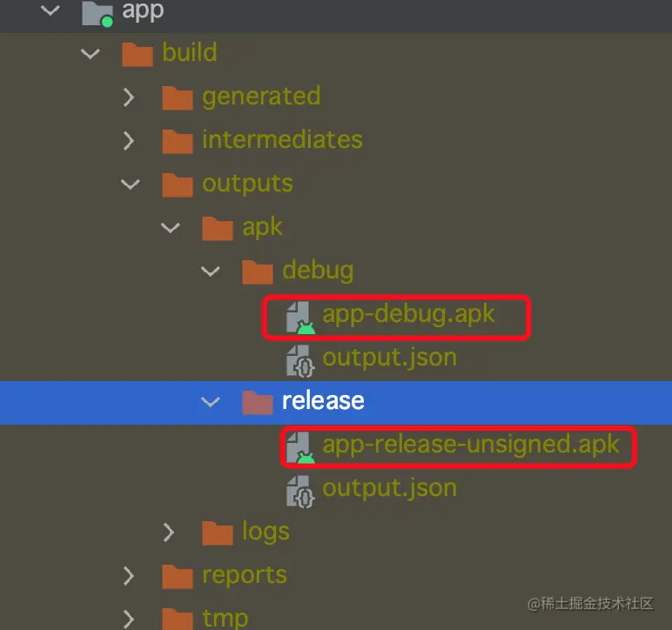672x630 pixels.
Task: Click the release folder icon
Action: pyautogui.click(x=258, y=402)
